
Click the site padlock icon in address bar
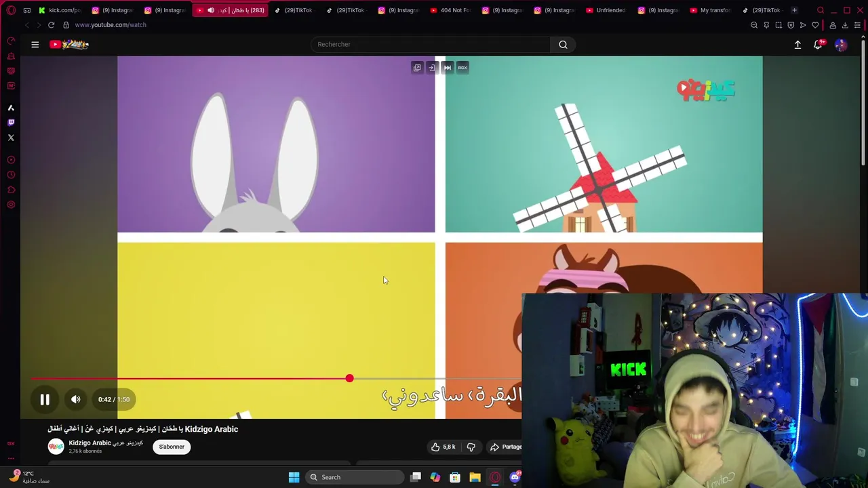(x=66, y=25)
